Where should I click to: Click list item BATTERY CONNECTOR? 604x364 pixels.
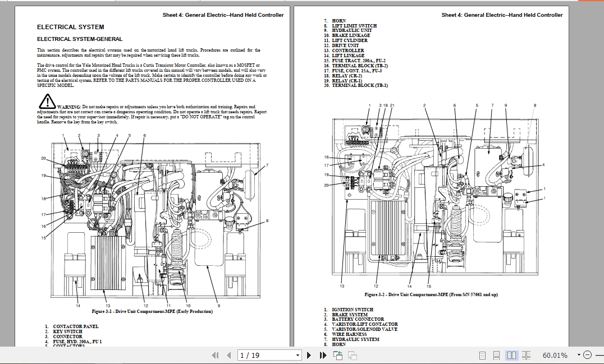(354, 319)
